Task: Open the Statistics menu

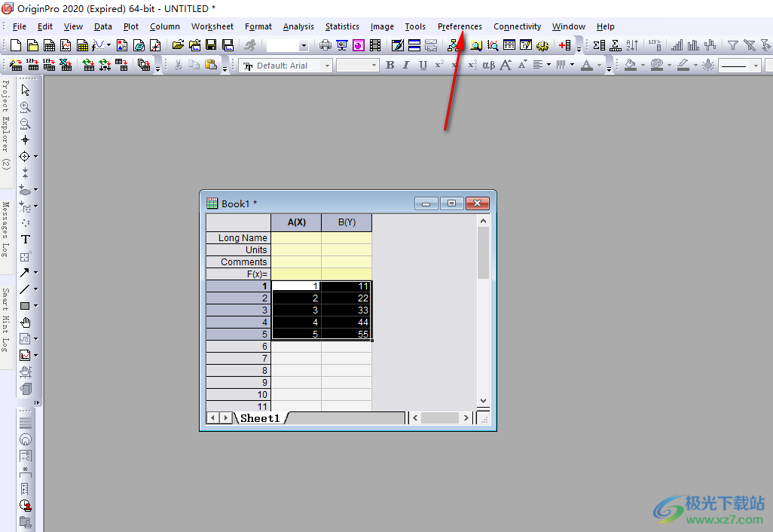Action: 342,26
